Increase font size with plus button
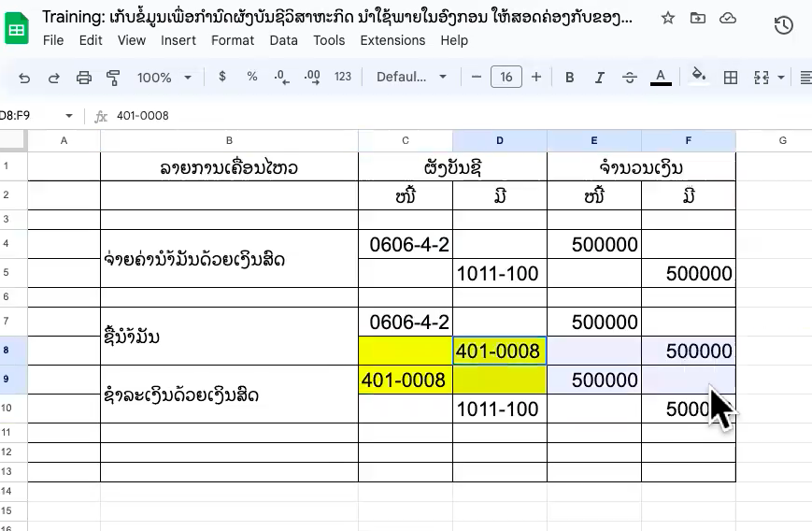 [536, 78]
